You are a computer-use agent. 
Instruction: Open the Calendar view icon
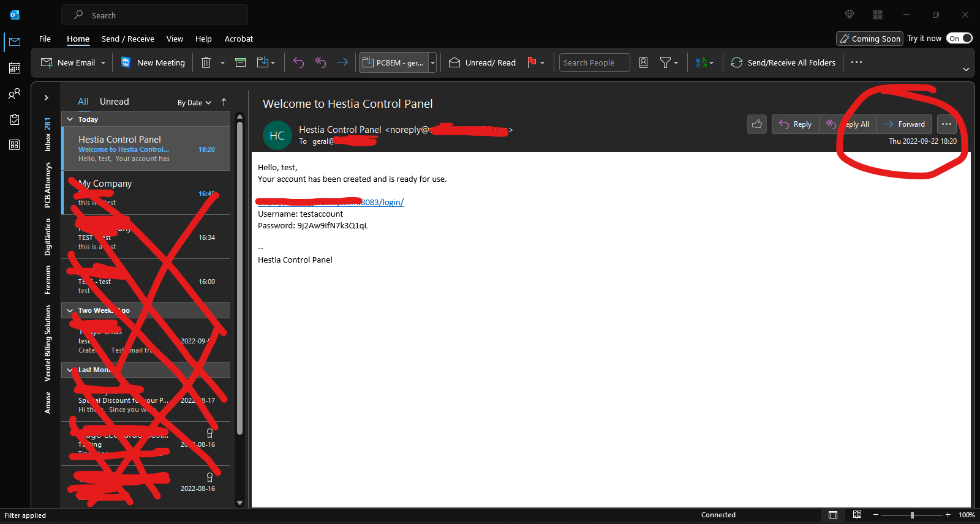(15, 68)
